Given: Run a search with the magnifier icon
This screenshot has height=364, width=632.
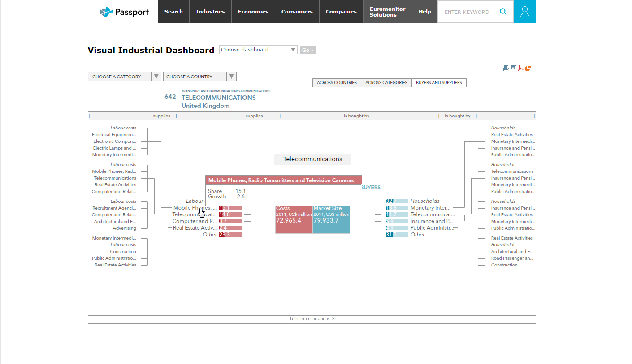Looking at the screenshot, I should coord(503,12).
